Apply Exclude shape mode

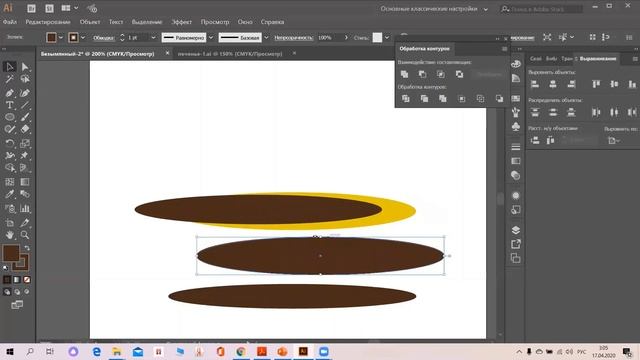[459, 74]
